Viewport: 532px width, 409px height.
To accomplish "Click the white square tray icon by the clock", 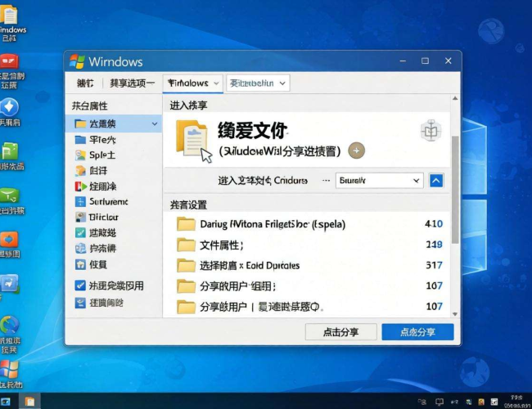I will 494,402.
